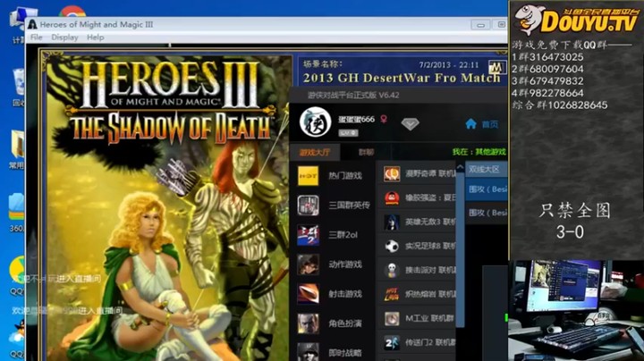Click the Chrome desktop icon
The width and height of the screenshot is (644, 361).
click(x=72, y=12)
